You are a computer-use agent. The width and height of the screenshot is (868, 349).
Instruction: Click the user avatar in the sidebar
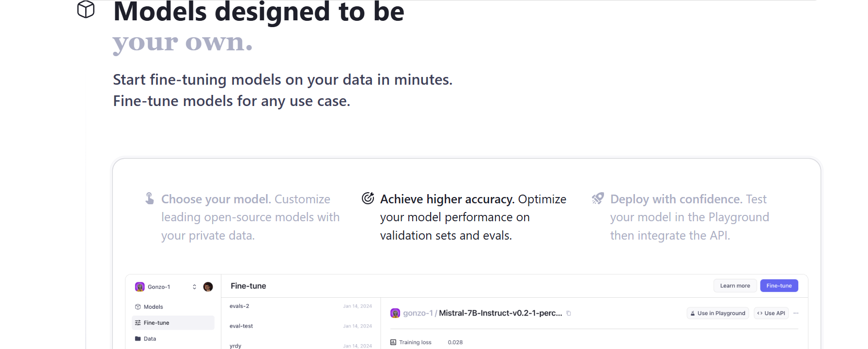tap(208, 287)
